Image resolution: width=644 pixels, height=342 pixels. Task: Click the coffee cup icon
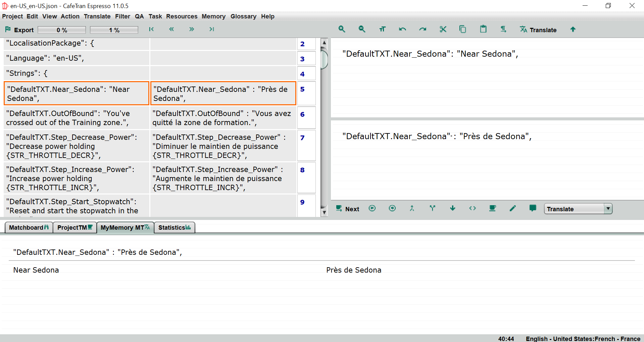click(492, 208)
